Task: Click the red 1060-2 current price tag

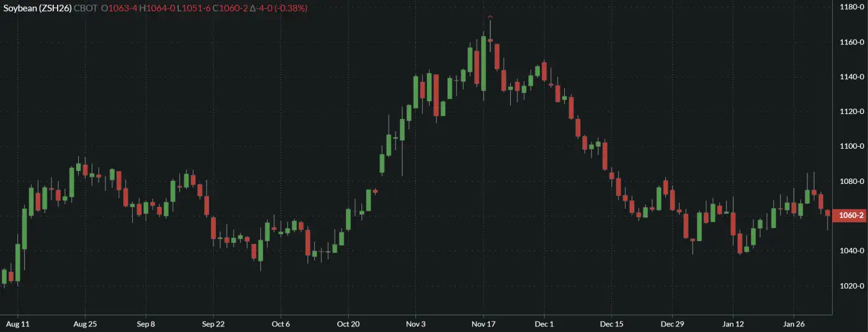Action: (x=851, y=216)
